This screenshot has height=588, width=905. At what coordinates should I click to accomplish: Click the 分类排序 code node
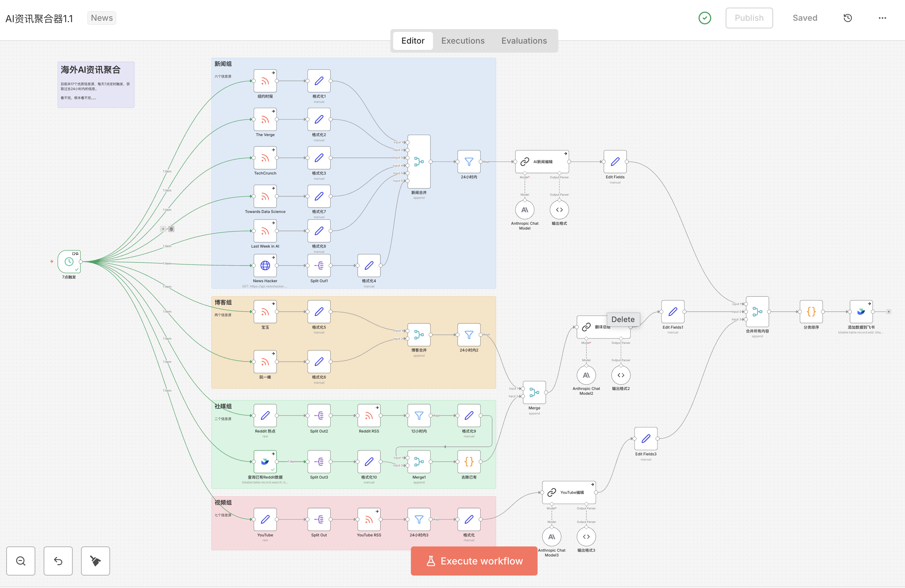(x=811, y=312)
